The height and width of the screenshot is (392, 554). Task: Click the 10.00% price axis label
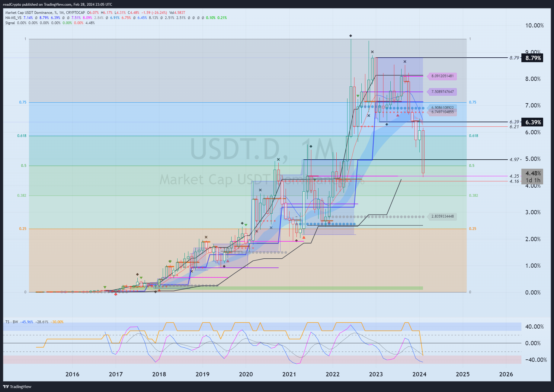point(534,26)
